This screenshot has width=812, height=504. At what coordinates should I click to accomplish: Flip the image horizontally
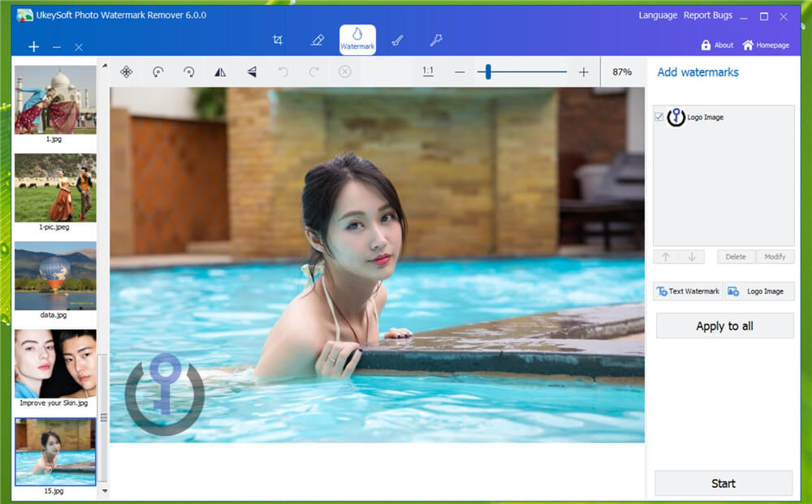[x=219, y=71]
